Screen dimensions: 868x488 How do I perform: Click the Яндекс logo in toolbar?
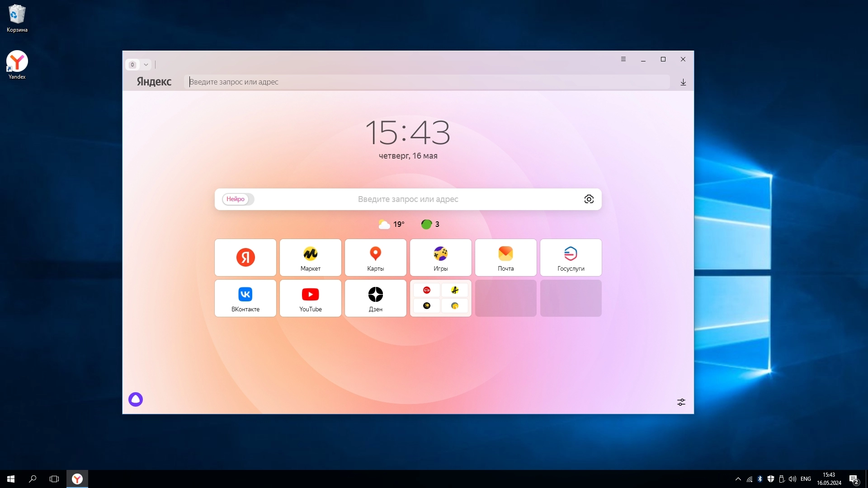click(154, 82)
